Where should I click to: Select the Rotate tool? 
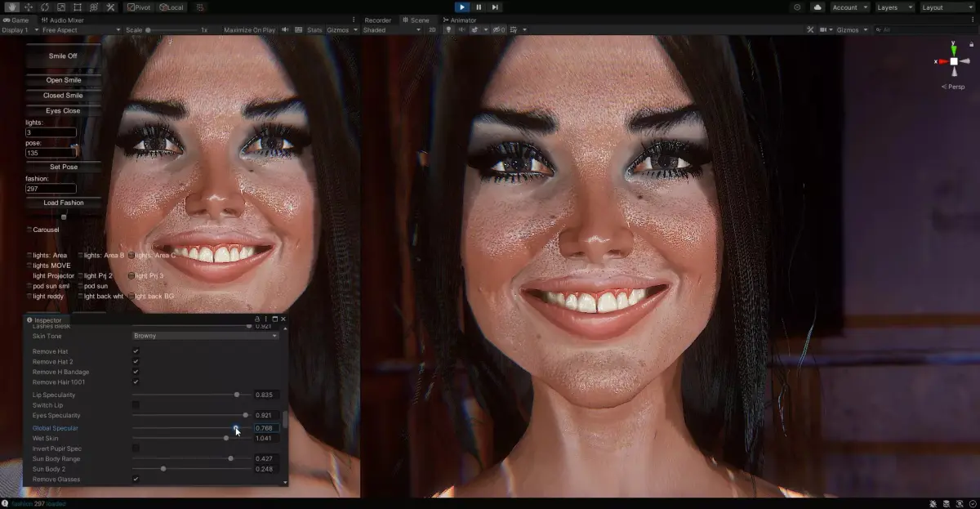[45, 7]
